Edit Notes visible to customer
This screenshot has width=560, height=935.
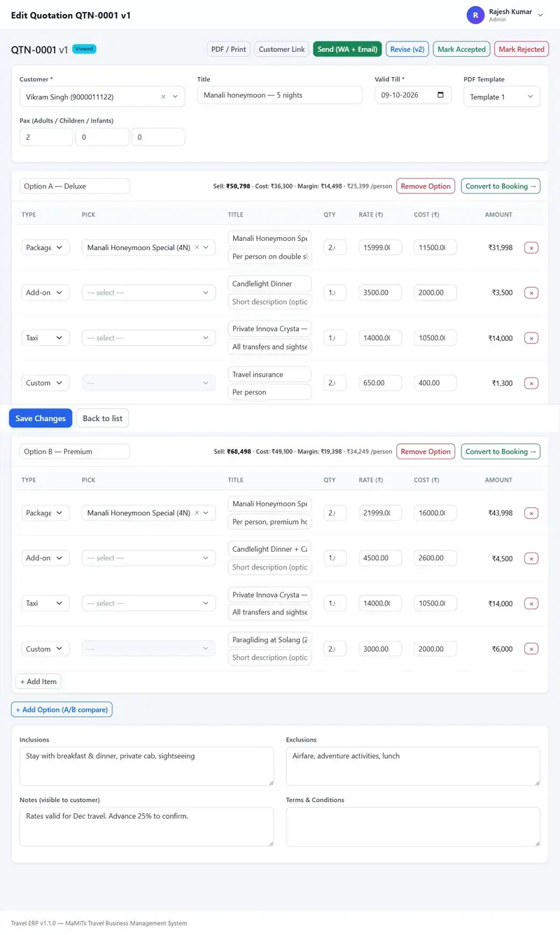coord(146,826)
